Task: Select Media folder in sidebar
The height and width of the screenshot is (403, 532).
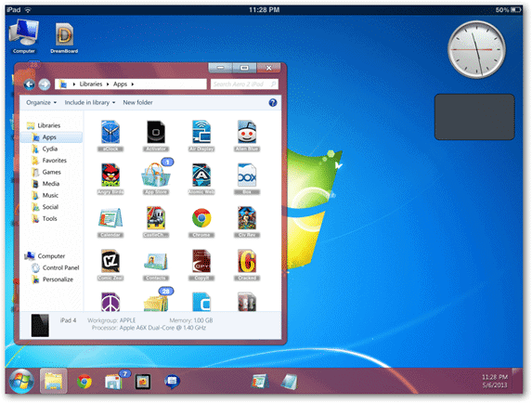Action: [x=45, y=184]
